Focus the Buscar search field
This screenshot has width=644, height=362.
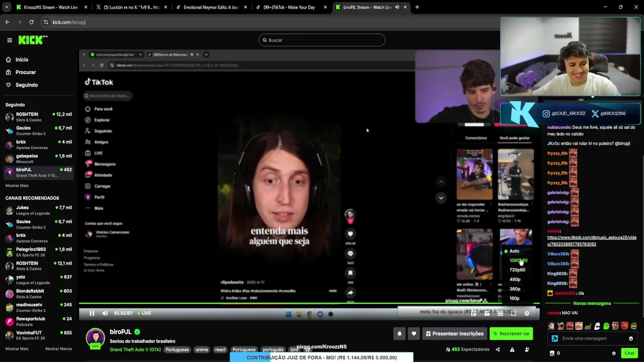[x=322, y=40]
